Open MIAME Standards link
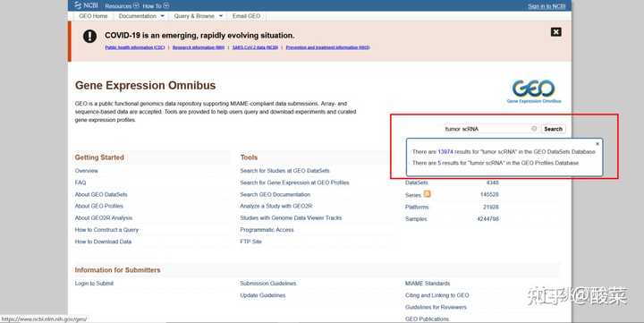The height and width of the screenshot is (323, 644). (x=428, y=283)
